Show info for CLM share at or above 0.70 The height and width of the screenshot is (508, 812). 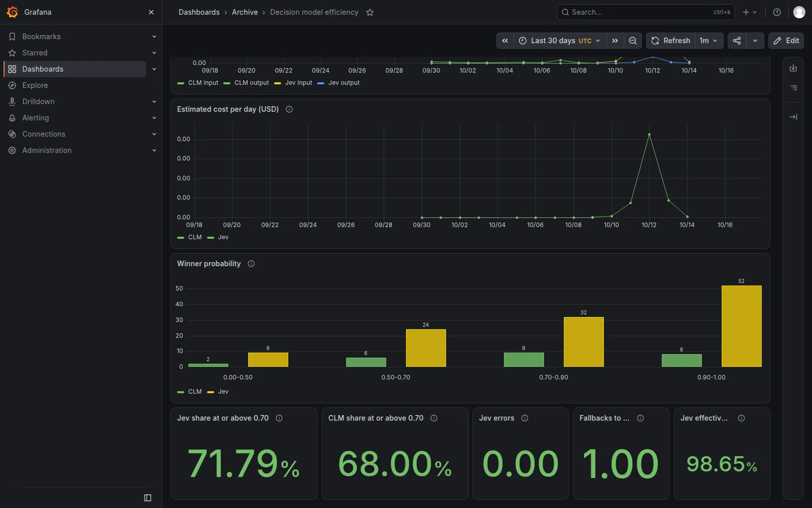[434, 418]
